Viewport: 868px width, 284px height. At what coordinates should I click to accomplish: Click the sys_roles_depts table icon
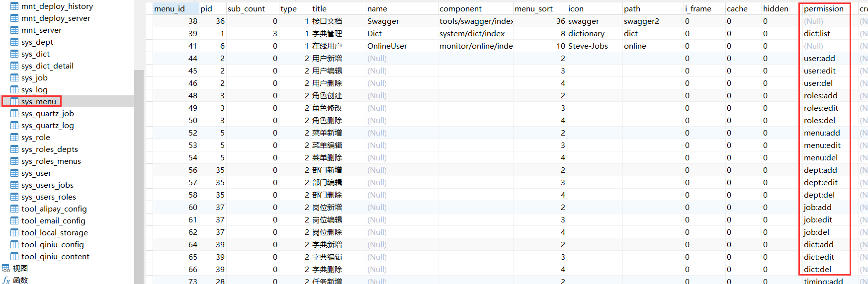click(x=14, y=149)
